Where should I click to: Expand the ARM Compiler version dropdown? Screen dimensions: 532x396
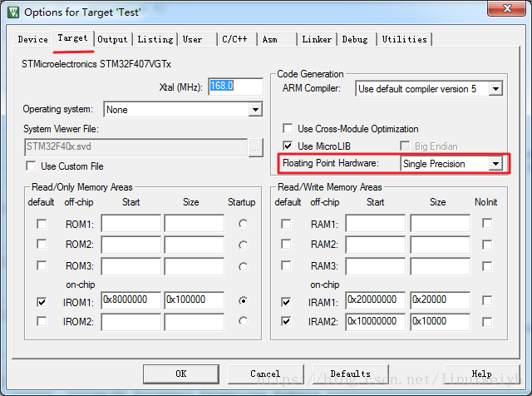pyautogui.click(x=495, y=89)
